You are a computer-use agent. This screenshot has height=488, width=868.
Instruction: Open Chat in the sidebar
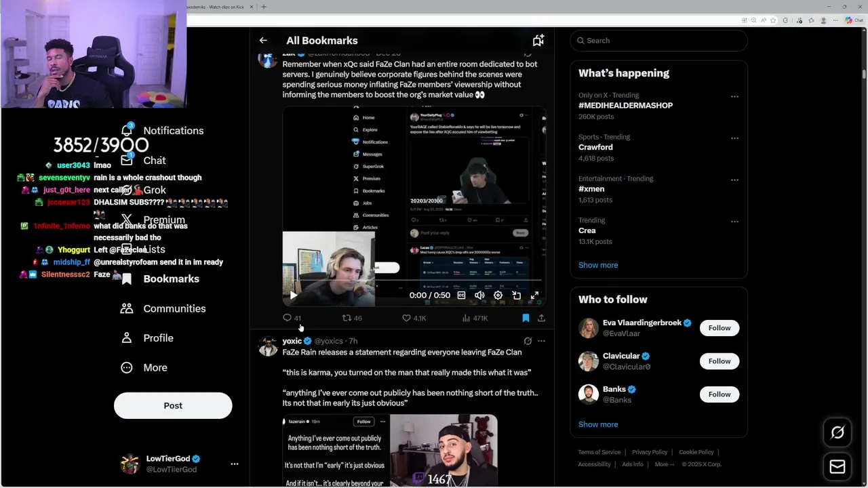[144, 161]
